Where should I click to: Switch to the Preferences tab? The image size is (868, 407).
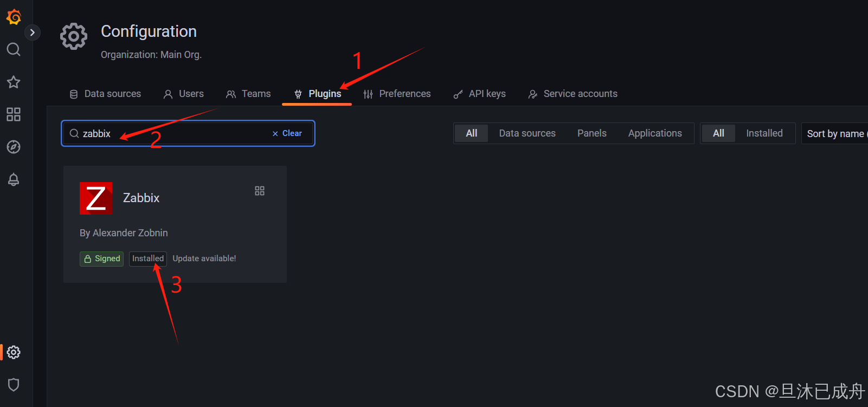tap(397, 94)
